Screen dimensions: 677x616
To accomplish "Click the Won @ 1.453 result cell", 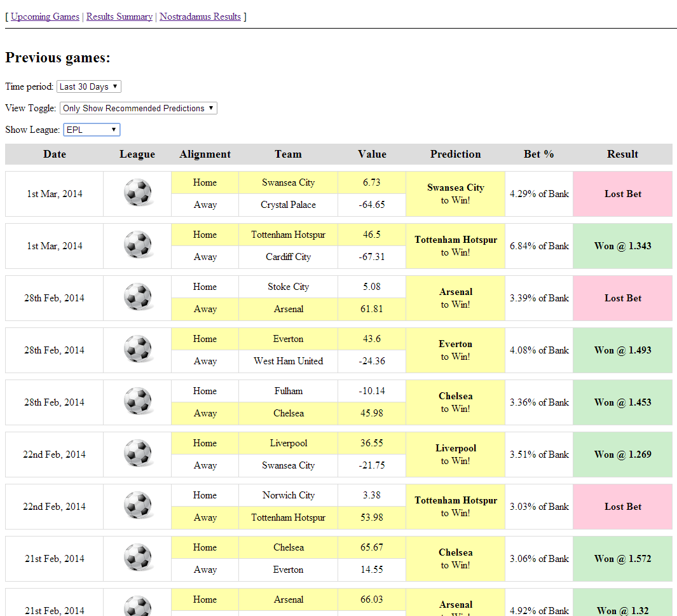I will click(622, 402).
